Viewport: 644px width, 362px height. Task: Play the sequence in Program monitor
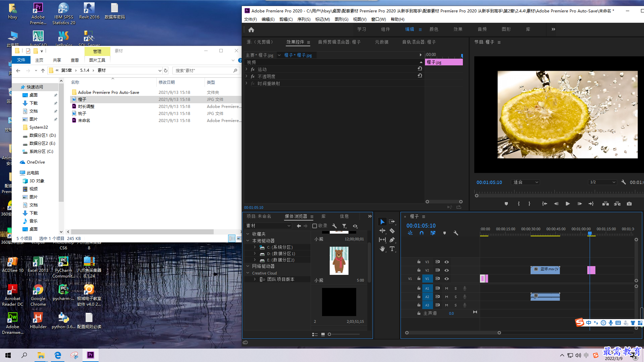coord(568,204)
